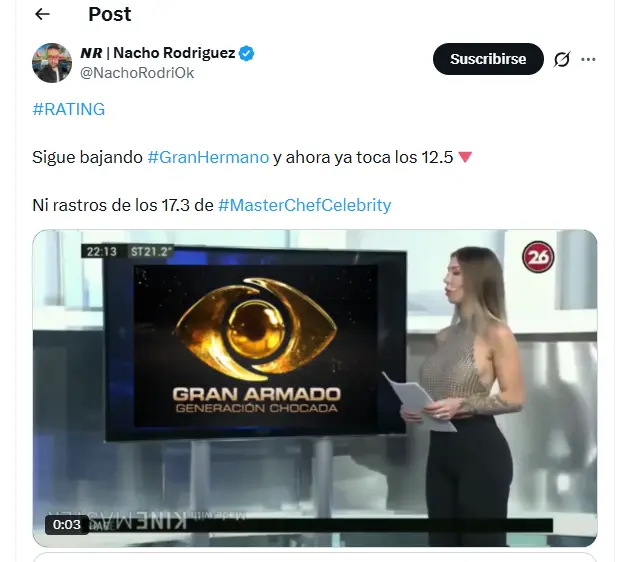Open the #RATING hashtag
The width and height of the screenshot is (623, 562).
(x=68, y=109)
